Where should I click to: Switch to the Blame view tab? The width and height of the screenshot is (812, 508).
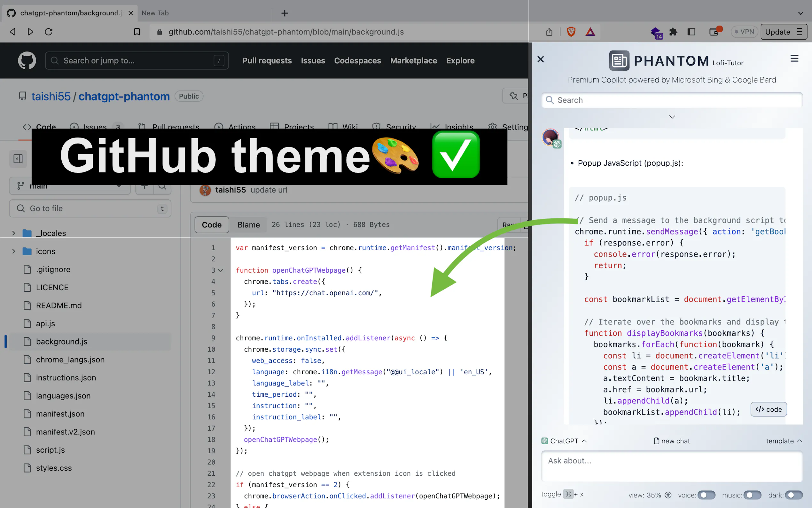point(248,225)
